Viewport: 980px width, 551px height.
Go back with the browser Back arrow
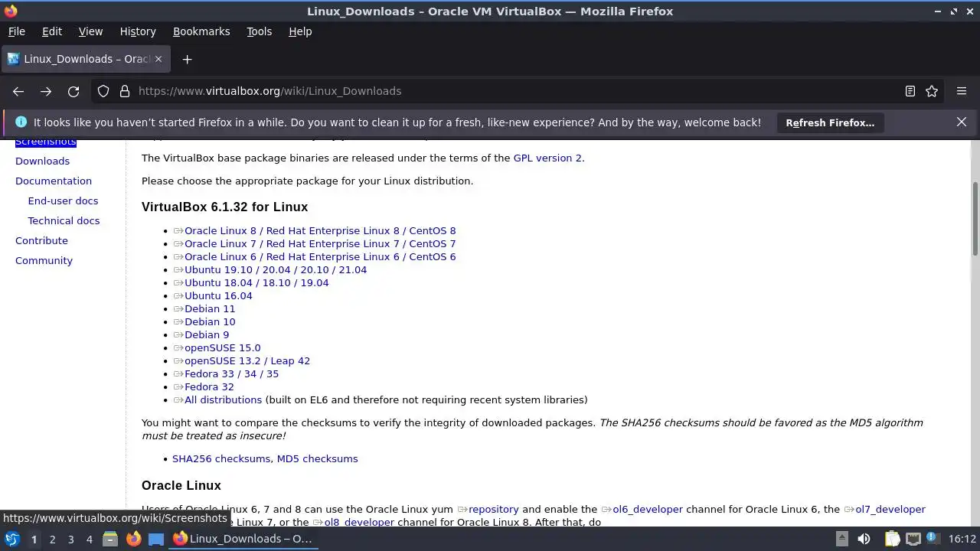pos(18,91)
